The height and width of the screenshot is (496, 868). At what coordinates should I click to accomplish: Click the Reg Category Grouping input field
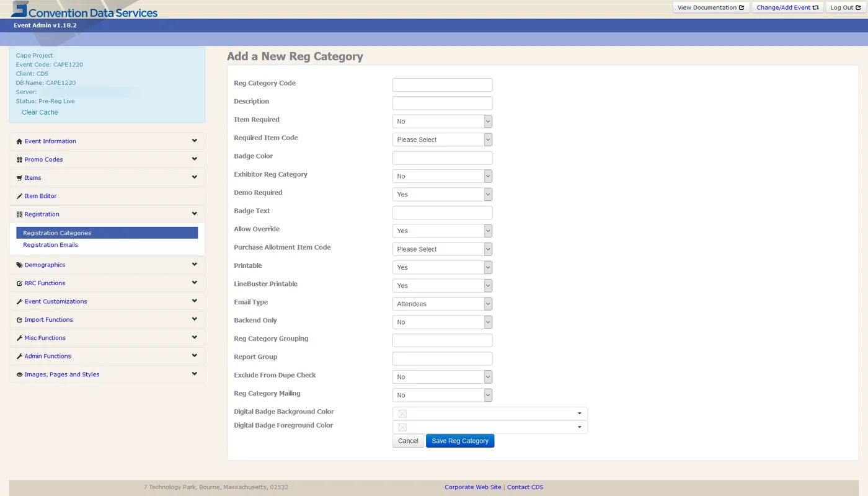click(442, 340)
